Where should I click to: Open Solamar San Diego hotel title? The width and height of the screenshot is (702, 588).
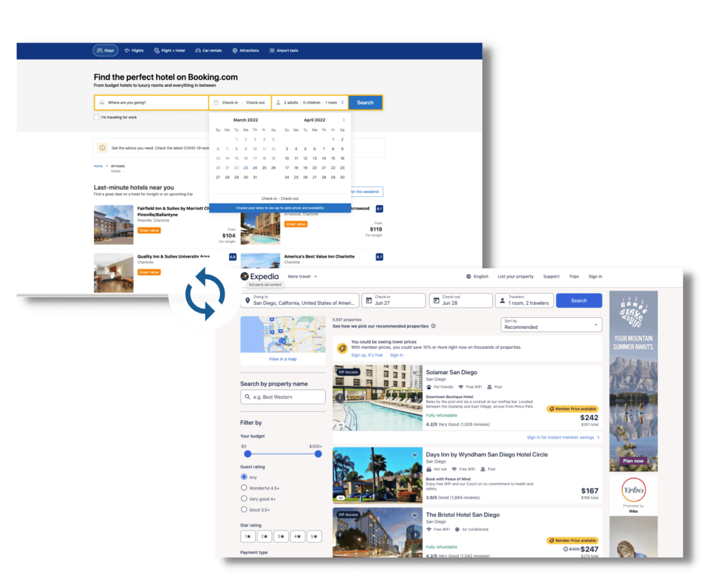tap(451, 372)
